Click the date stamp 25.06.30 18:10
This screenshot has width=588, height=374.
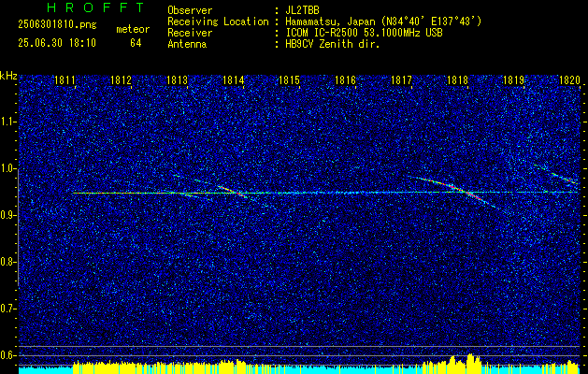(57, 43)
